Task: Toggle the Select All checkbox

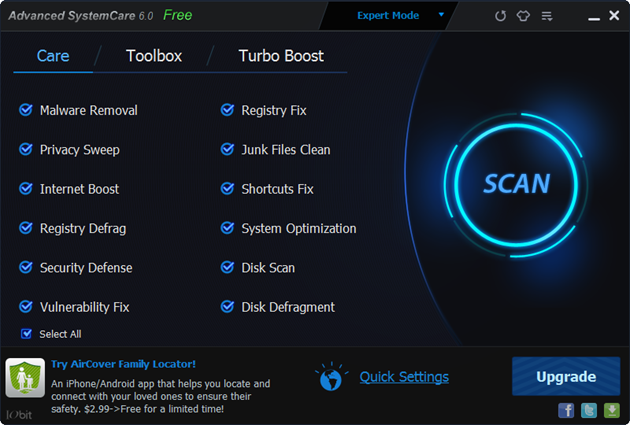Action: point(26,334)
